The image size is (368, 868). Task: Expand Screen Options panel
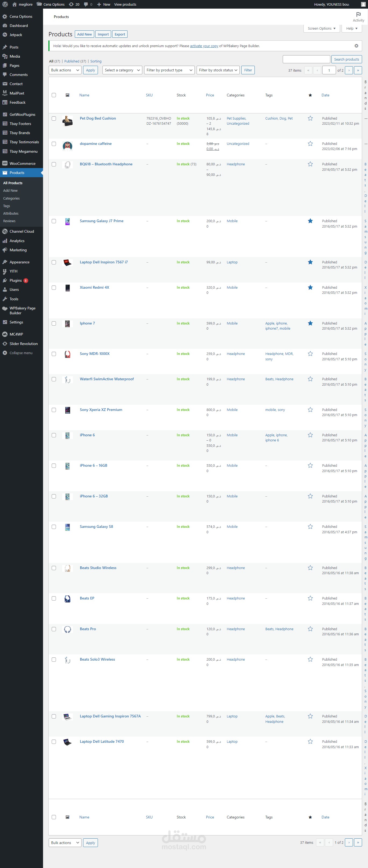pos(321,28)
